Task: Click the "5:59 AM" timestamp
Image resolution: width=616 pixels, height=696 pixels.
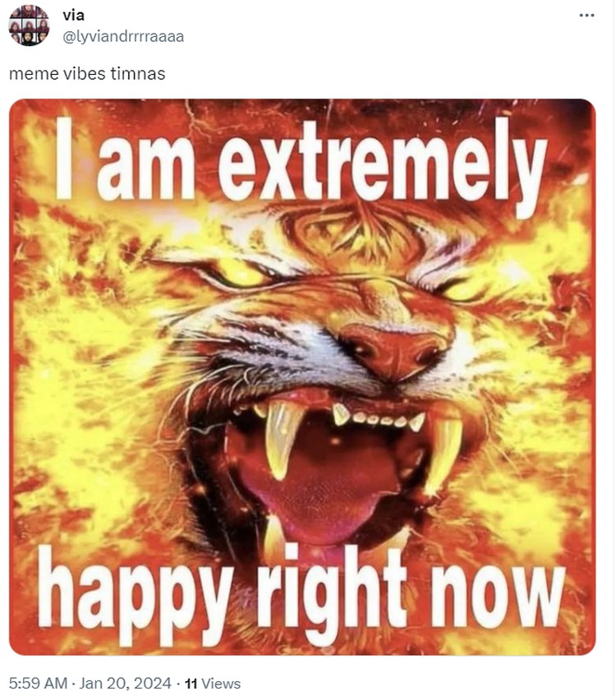Action: [x=38, y=683]
